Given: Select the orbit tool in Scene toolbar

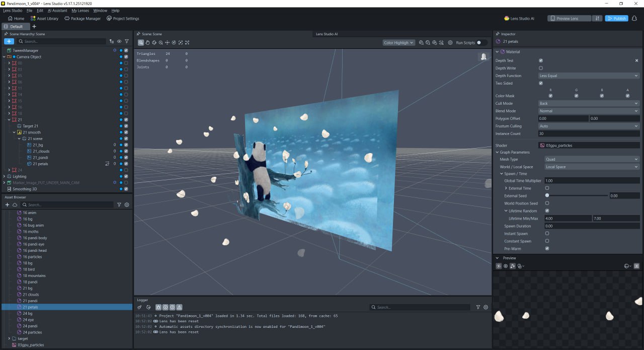Looking at the screenshot, I should [x=154, y=43].
